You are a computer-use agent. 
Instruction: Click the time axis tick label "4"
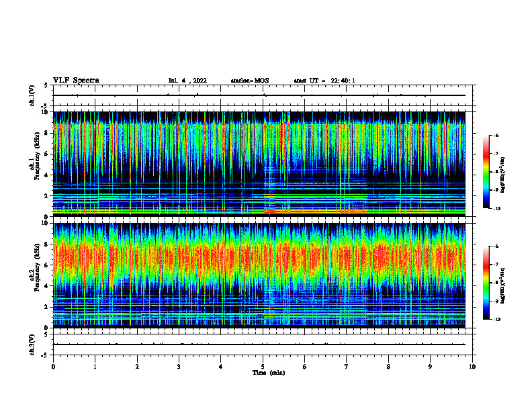221,367
